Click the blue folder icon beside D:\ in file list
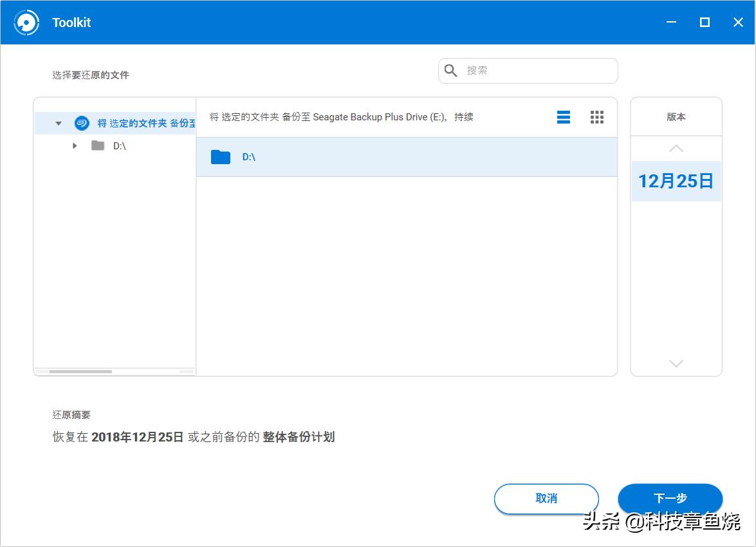The height and width of the screenshot is (547, 756). tap(220, 156)
